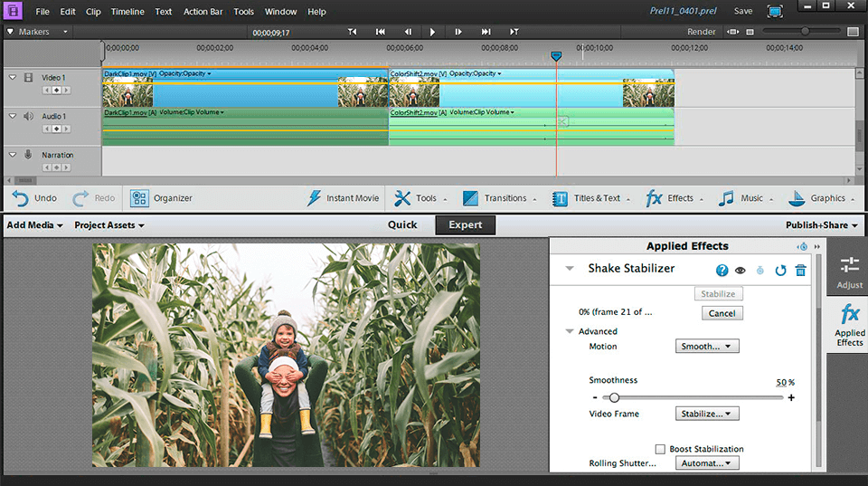Collapse the Audio 1 track
This screenshot has width=868, height=486.
click(x=12, y=117)
